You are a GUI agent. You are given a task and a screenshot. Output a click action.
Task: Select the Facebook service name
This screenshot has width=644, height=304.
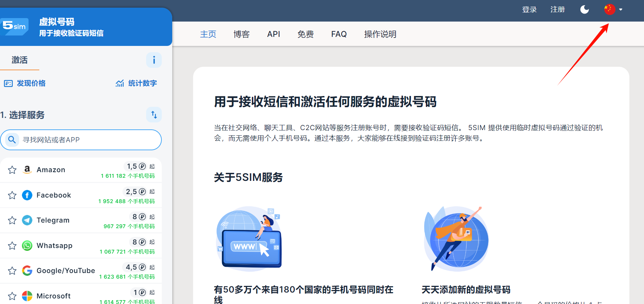click(54, 195)
